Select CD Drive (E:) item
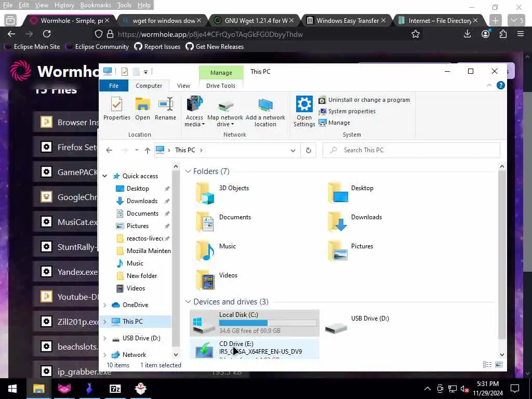This screenshot has height=399, width=532. pyautogui.click(x=255, y=349)
